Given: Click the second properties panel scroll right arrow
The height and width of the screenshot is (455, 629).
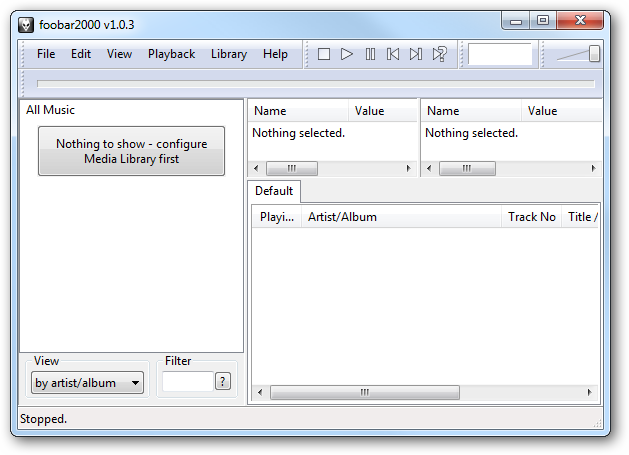Looking at the screenshot, I should [593, 168].
